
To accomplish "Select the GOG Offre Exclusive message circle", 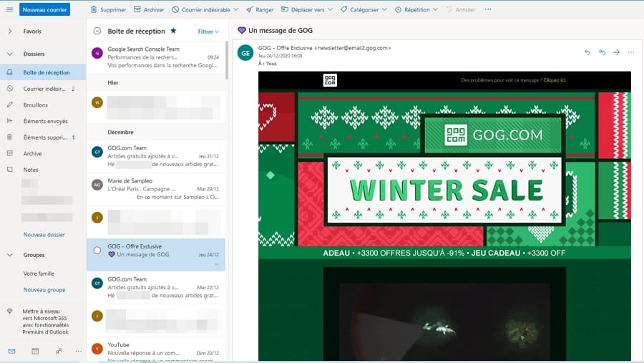I will (x=97, y=250).
